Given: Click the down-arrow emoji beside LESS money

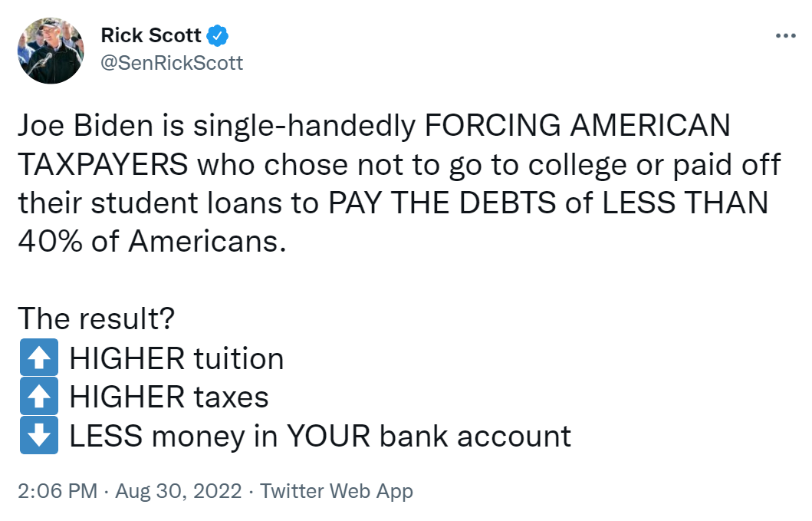Looking at the screenshot, I should 39,435.
